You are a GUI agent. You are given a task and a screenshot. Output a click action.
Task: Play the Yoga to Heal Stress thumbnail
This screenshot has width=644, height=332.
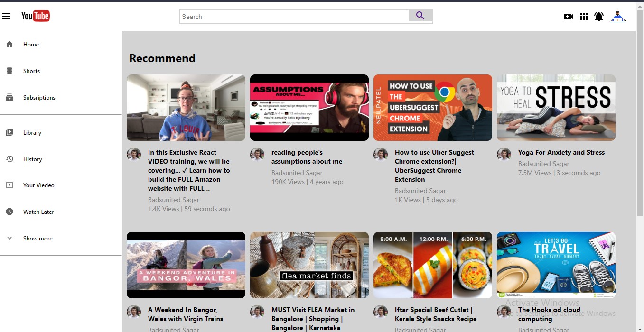click(556, 108)
